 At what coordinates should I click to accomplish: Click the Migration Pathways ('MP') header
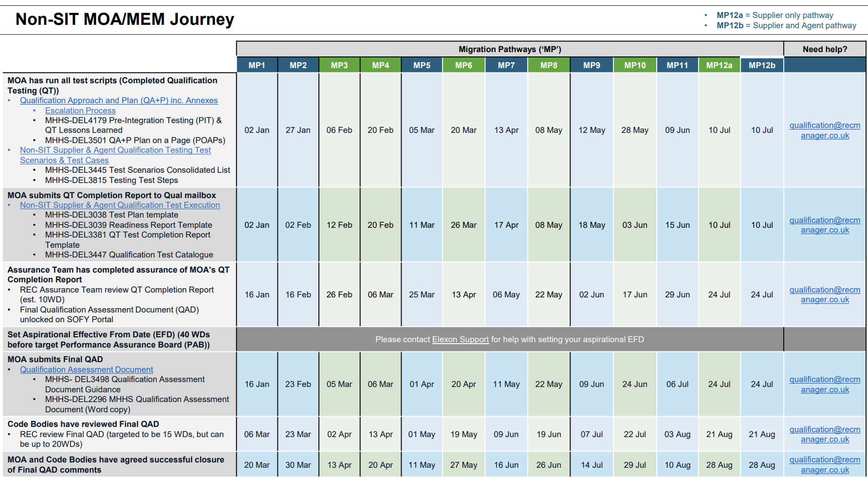(510, 49)
